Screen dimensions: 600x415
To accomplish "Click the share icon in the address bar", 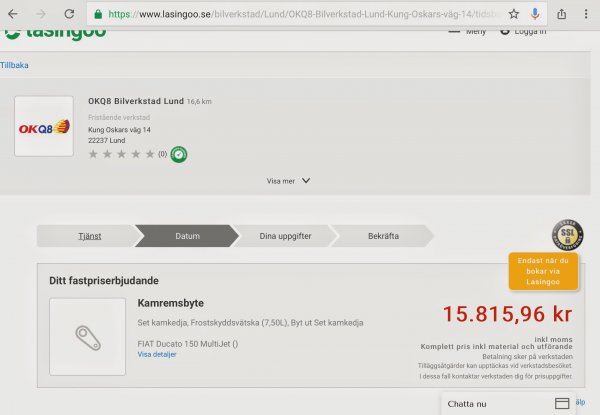I will (x=561, y=14).
